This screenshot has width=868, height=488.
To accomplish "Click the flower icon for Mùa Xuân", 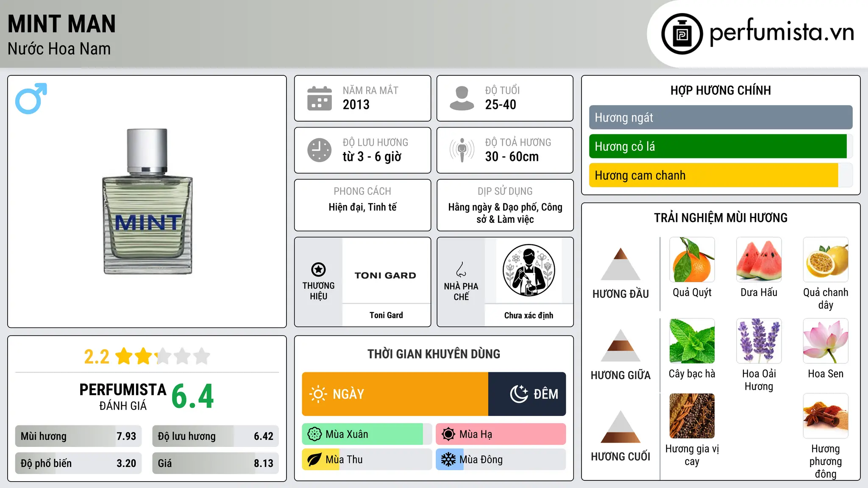I will click(314, 434).
